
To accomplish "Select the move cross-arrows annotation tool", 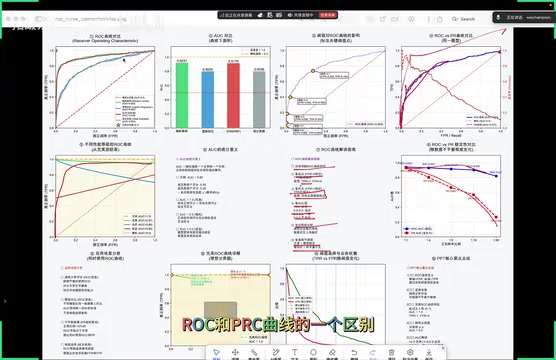I will click(235, 353).
